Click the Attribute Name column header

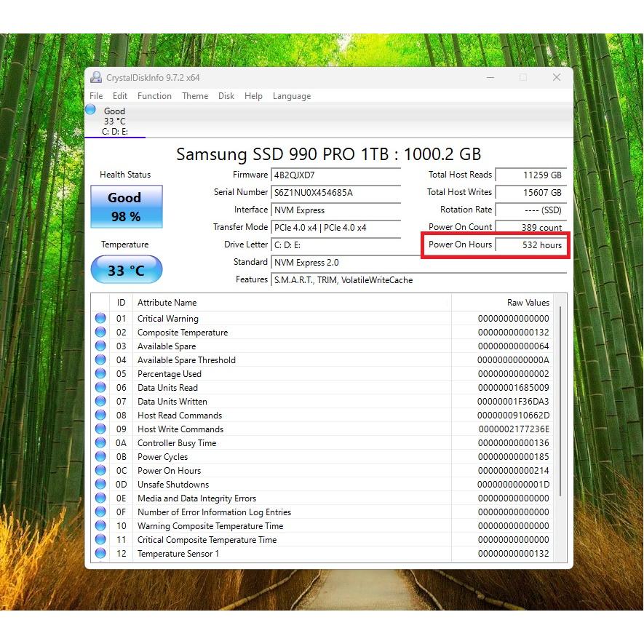(167, 302)
